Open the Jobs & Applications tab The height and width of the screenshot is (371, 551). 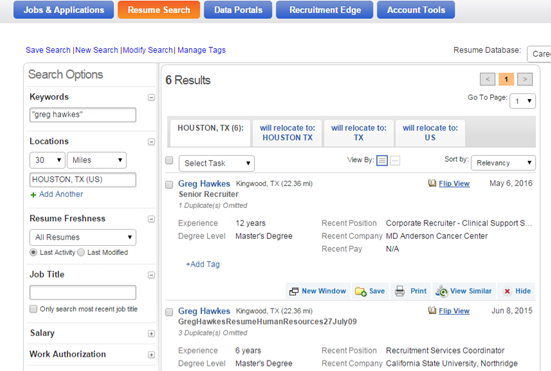pyautogui.click(x=64, y=10)
